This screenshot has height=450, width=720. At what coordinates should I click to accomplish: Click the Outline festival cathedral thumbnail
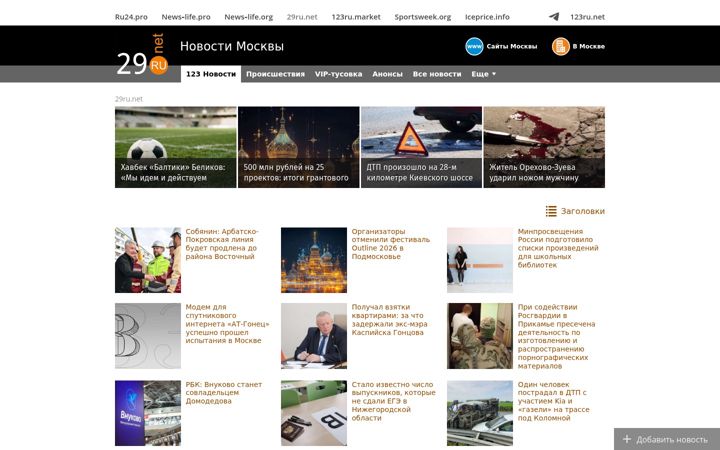(314, 260)
